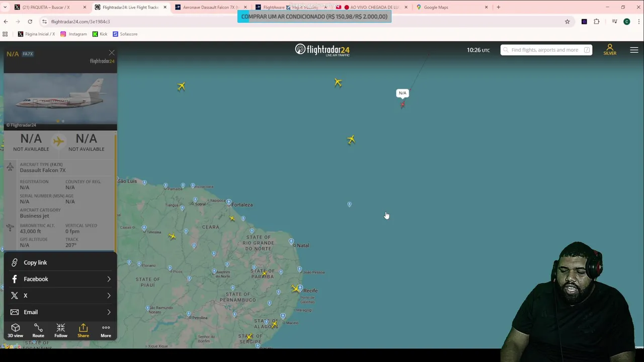Screen dimensions: 644x362
Task: Click the Flightradar24 logo
Action: tap(322, 50)
